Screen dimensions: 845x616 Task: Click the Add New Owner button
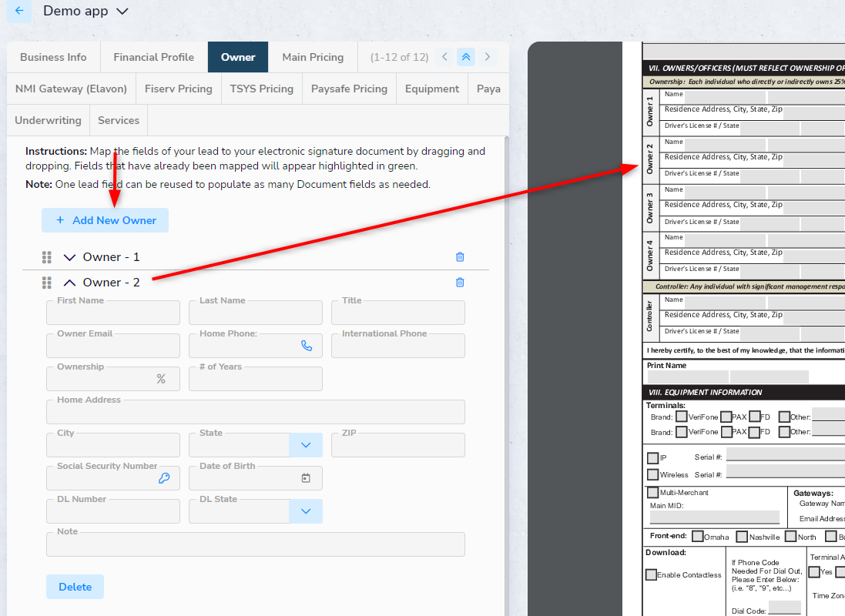(x=105, y=220)
